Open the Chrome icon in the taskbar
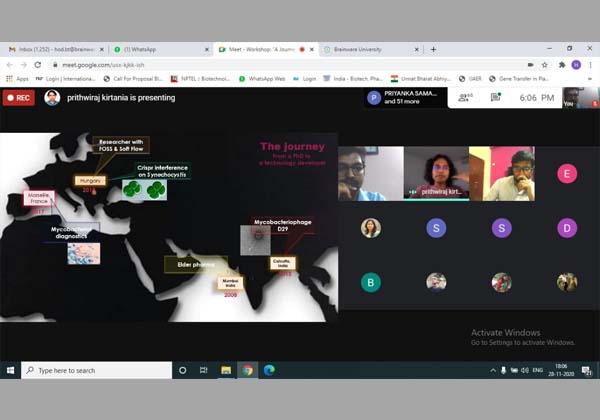The image size is (600, 420). pos(247,370)
